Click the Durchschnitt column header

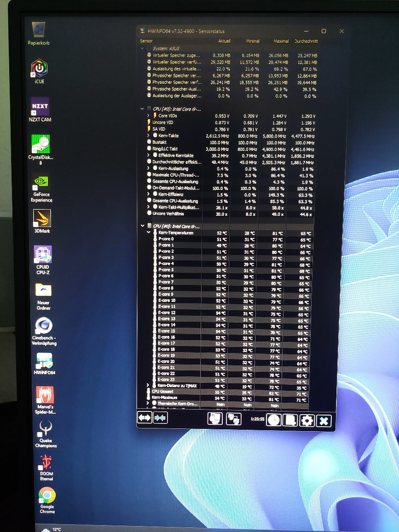[x=306, y=41]
